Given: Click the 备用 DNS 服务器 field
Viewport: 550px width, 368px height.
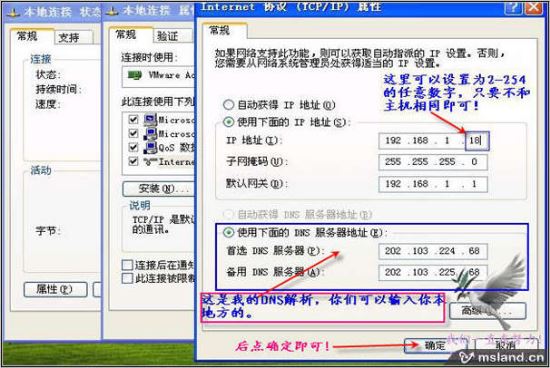Looking at the screenshot, I should pos(433,272).
